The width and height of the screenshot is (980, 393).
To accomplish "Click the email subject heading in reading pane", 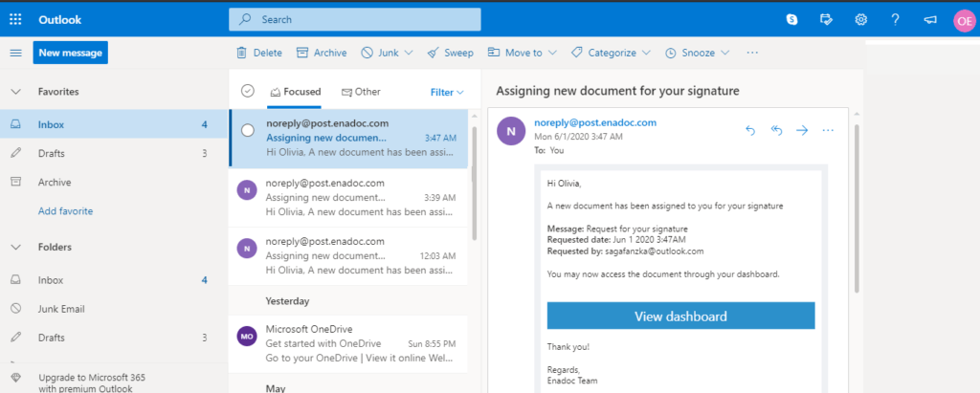I will pos(617,91).
